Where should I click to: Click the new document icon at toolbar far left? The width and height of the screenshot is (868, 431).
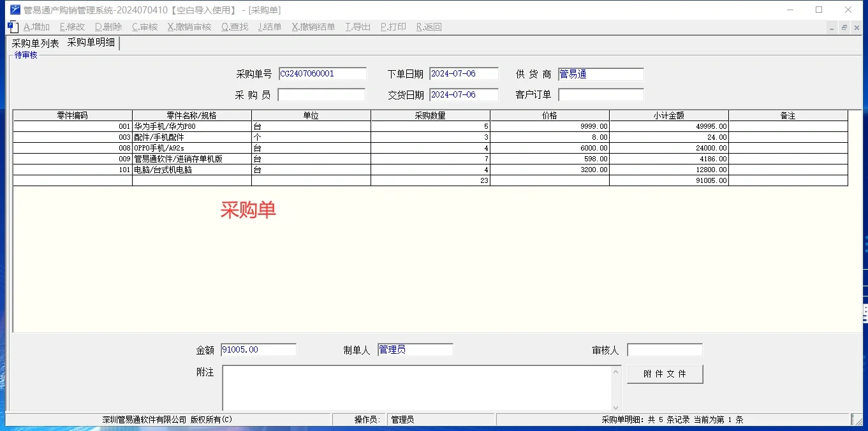click(x=13, y=27)
